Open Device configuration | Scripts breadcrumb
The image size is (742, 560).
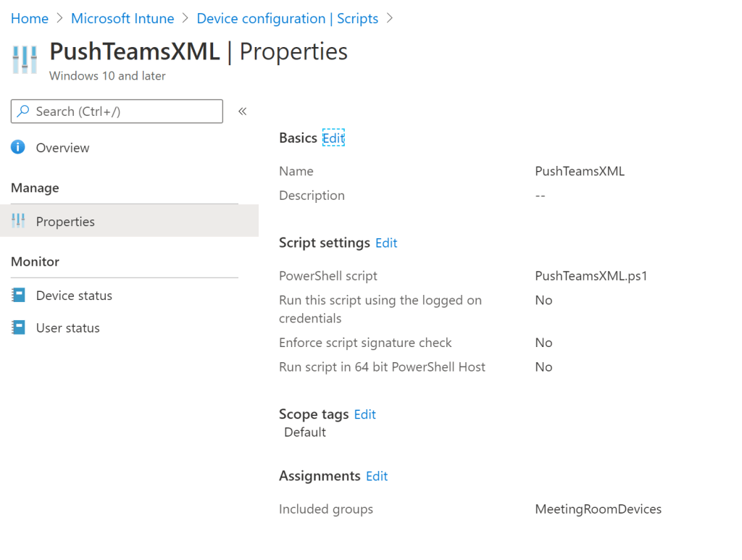[287, 19]
